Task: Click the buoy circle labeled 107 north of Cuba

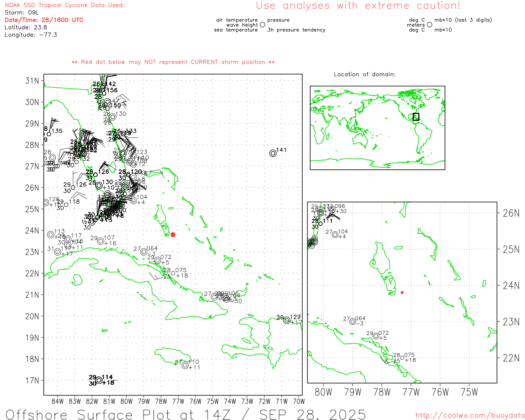Action: pyautogui.click(x=101, y=241)
